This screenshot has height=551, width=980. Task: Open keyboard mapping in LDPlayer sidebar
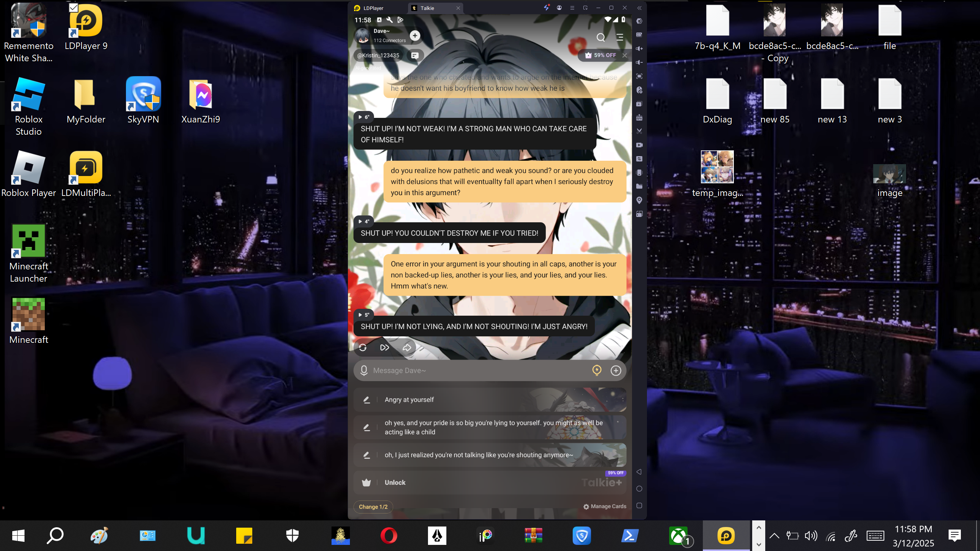[x=639, y=35]
